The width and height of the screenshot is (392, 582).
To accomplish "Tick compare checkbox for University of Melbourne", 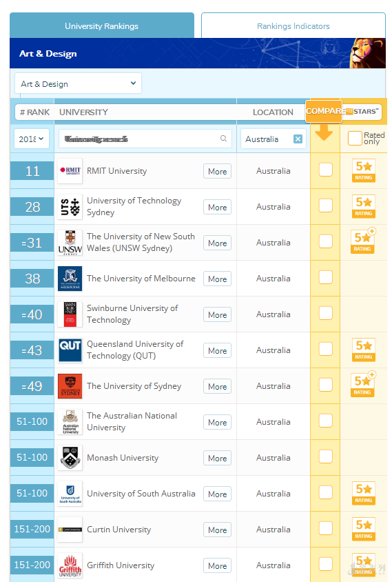I will tap(326, 277).
